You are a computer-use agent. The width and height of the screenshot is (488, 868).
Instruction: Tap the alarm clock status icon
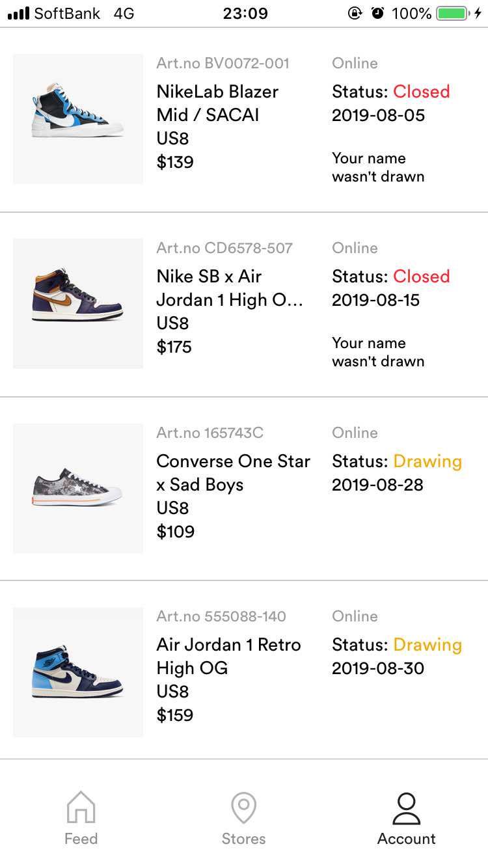coord(377,13)
